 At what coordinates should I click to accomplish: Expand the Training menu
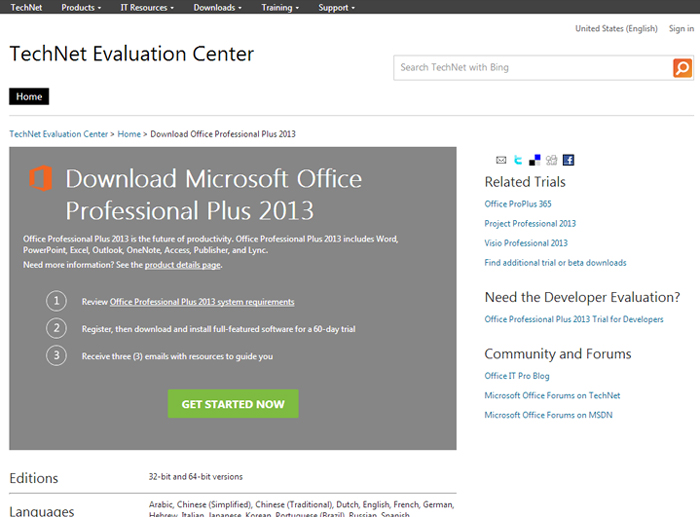coord(280,8)
